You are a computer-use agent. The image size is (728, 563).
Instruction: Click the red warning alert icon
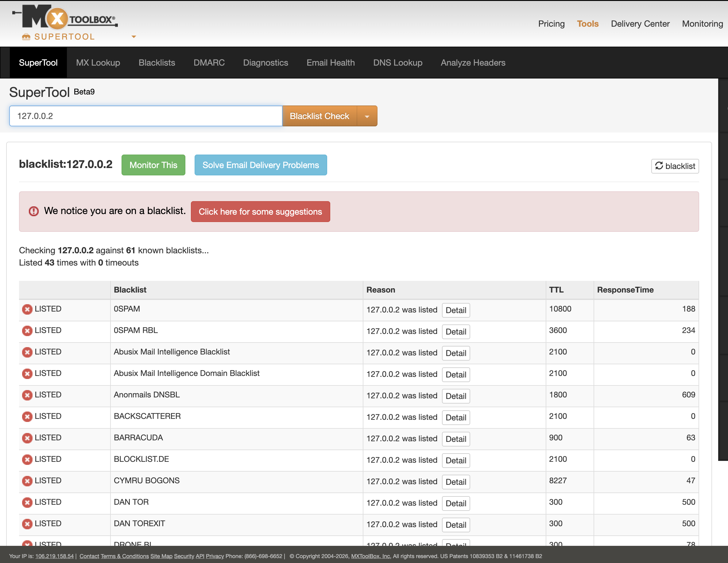click(34, 211)
